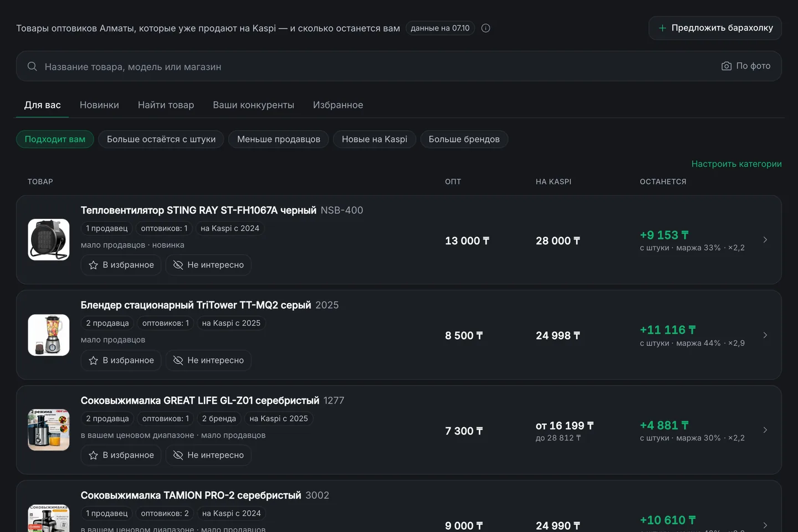Expand the TriTower TT-MQ2 row chevron

click(x=765, y=335)
